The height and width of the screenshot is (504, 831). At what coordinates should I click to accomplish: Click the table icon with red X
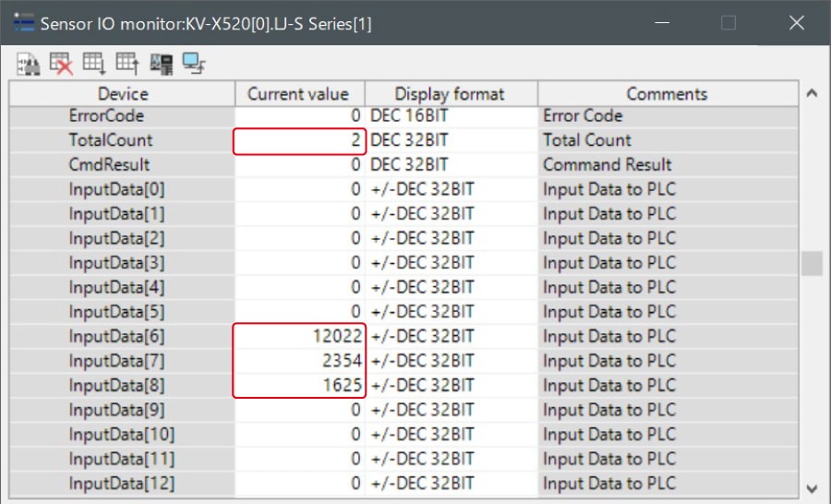click(61, 63)
